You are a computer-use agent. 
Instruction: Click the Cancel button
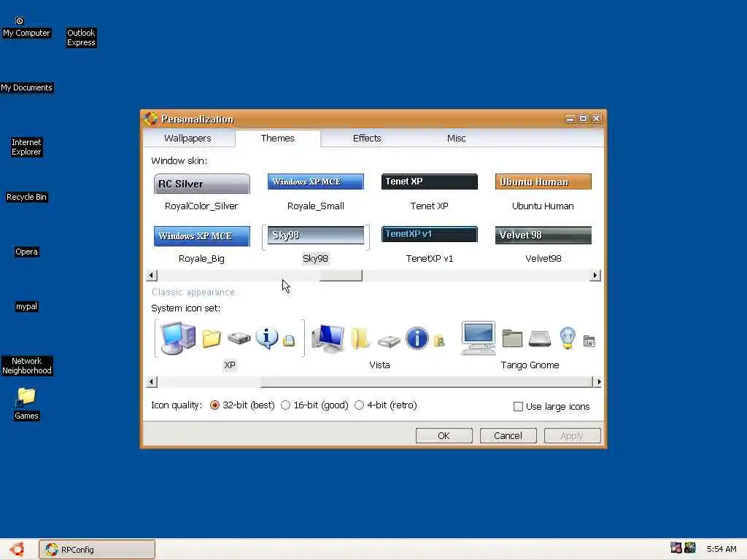(x=508, y=436)
